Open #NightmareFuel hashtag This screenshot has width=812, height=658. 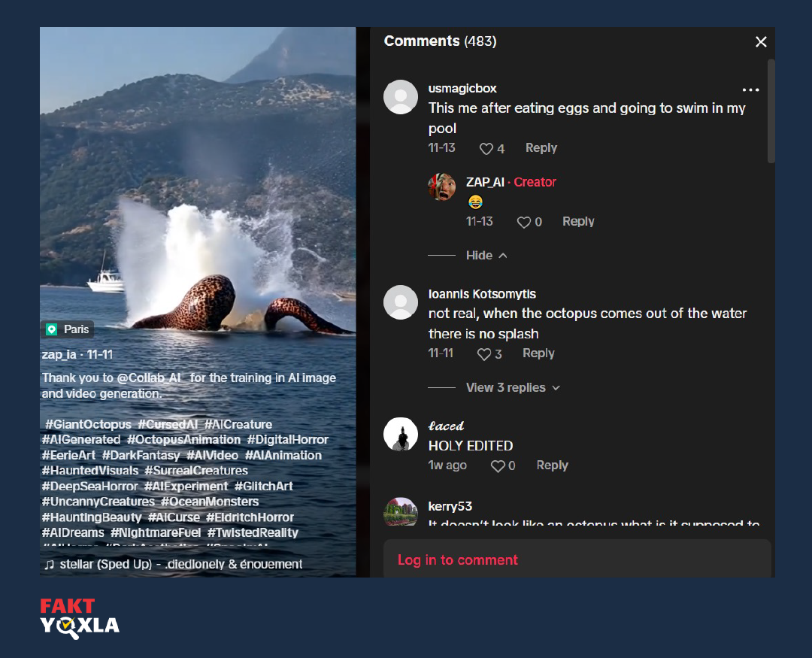click(x=156, y=532)
